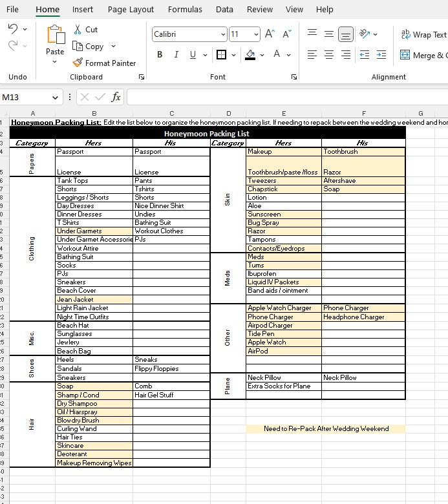
Task: Switch to the View tab
Action: tap(294, 9)
